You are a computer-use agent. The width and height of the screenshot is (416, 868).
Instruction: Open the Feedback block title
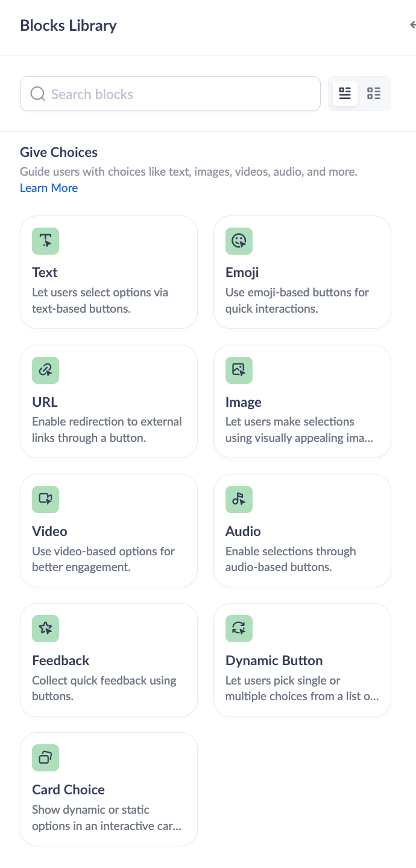click(x=61, y=660)
